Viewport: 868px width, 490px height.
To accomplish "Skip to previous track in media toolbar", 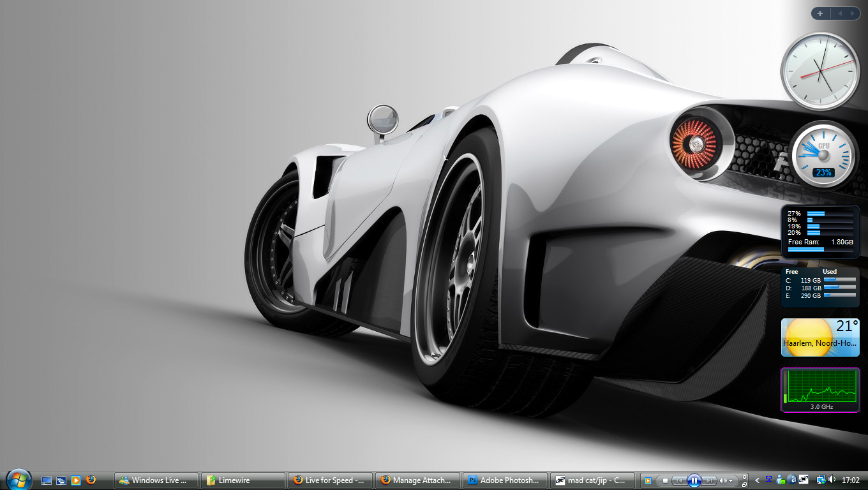I will point(680,480).
